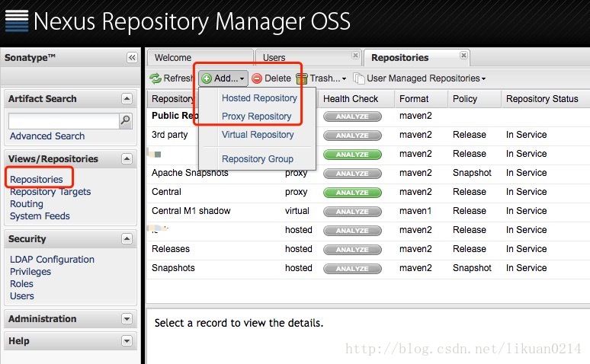Select the Snapshots repository row
The width and height of the screenshot is (590, 364).
[368, 268]
